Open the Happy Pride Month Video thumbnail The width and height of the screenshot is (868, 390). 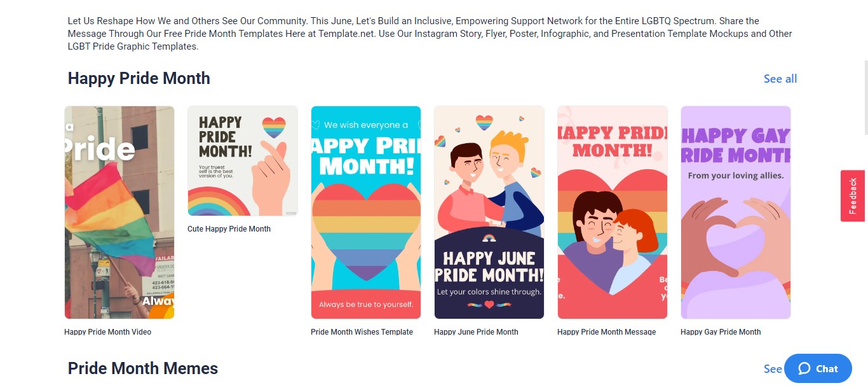click(x=119, y=212)
